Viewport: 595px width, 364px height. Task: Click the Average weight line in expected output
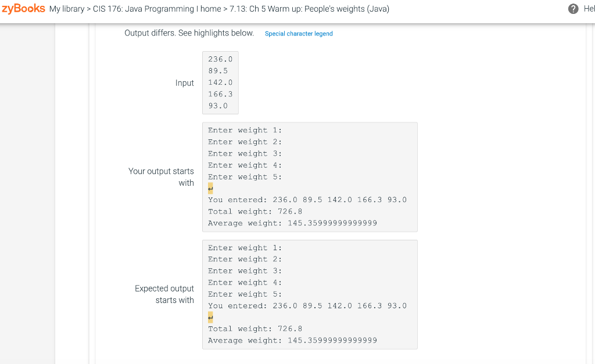[291, 340]
